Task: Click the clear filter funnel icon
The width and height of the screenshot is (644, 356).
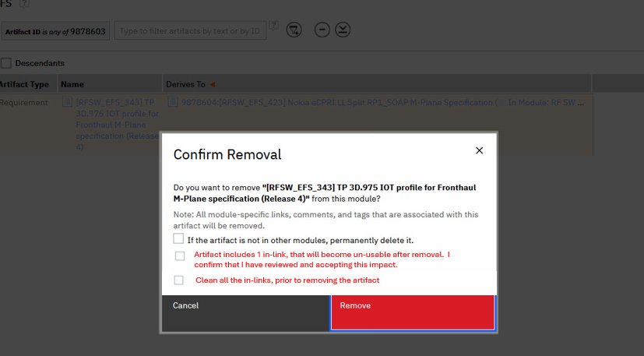Action: pyautogui.click(x=294, y=30)
